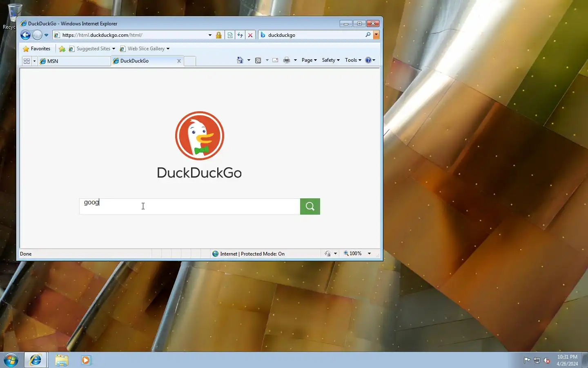Screen dimensions: 588x368
Task: Click the RSS Feeds icon
Action: coord(258,60)
